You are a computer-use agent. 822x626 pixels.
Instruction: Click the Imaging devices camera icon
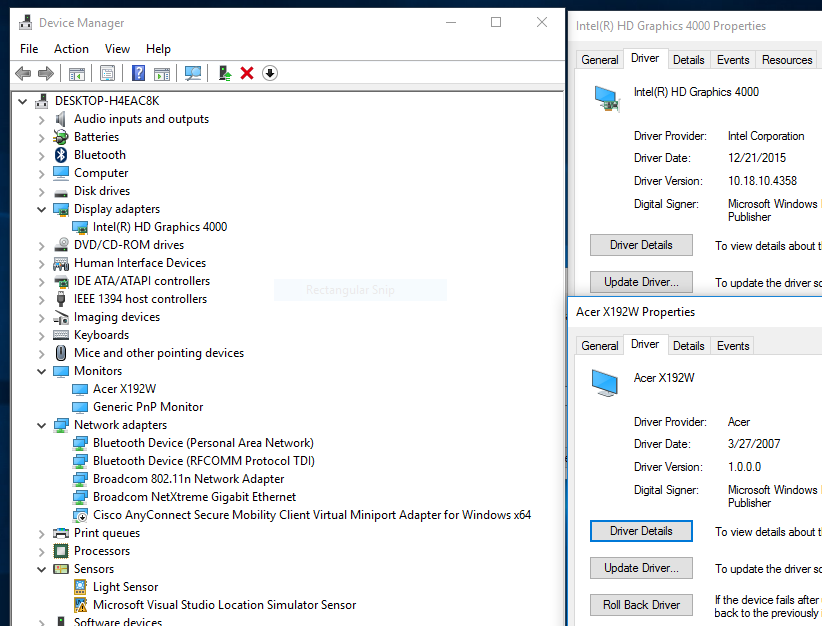(61, 317)
